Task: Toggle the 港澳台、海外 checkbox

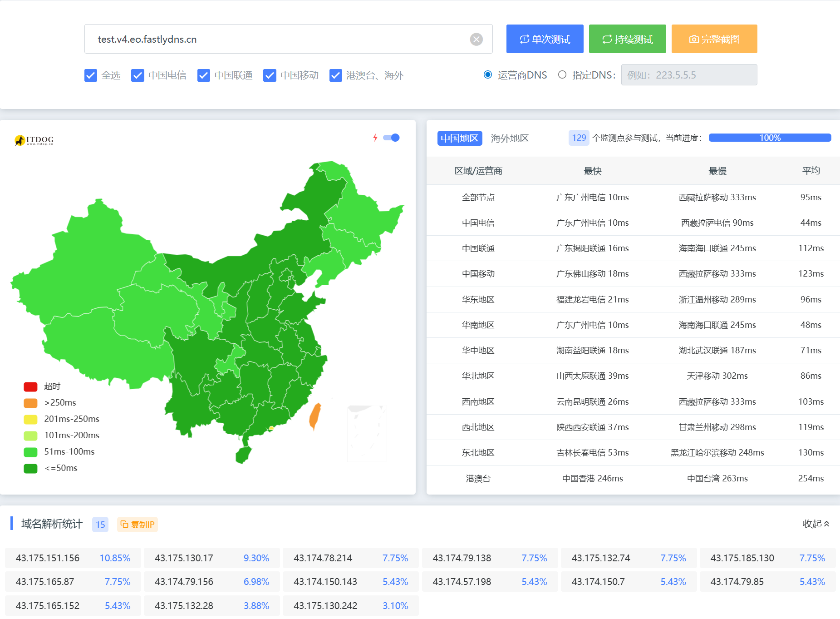Action: pyautogui.click(x=336, y=75)
